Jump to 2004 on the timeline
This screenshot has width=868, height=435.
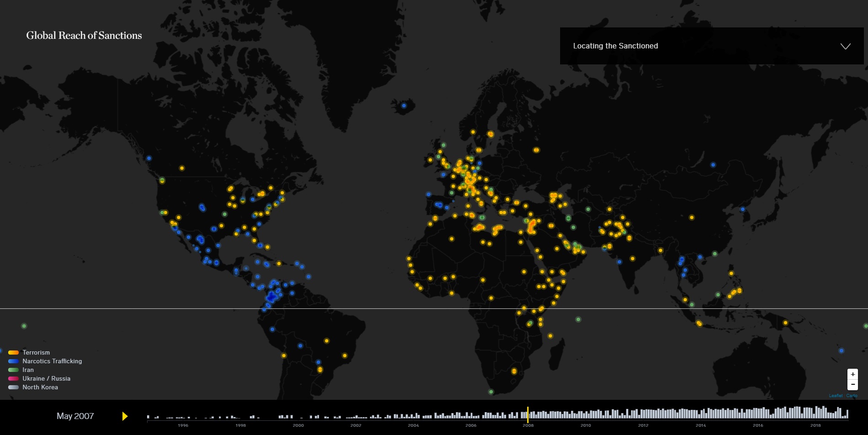pyautogui.click(x=413, y=425)
